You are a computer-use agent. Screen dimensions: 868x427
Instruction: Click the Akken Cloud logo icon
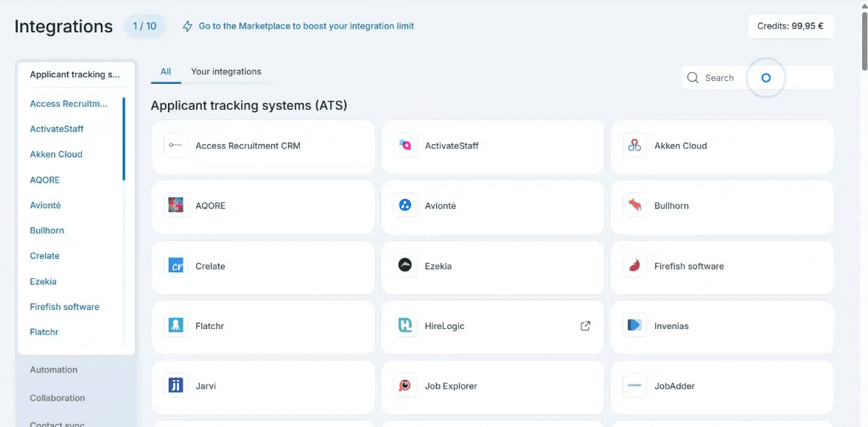click(634, 146)
